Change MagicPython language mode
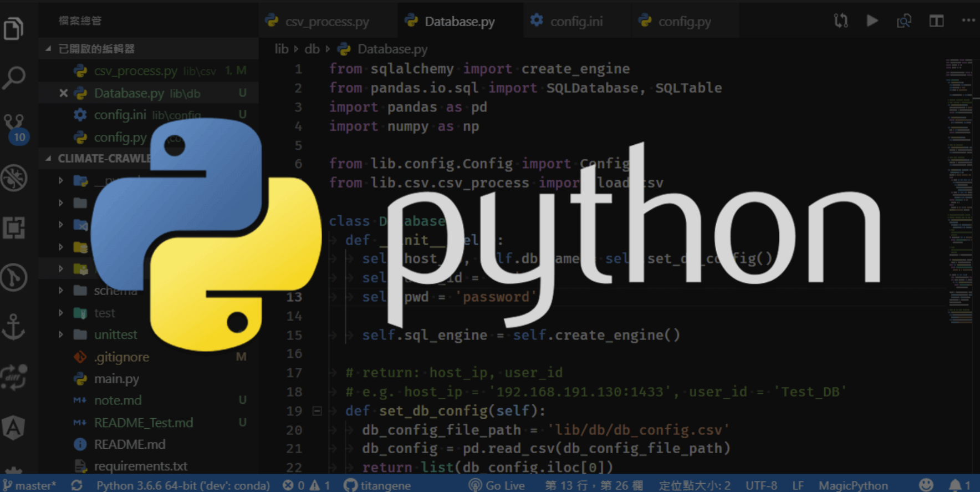This screenshot has height=492, width=980. coord(853,485)
